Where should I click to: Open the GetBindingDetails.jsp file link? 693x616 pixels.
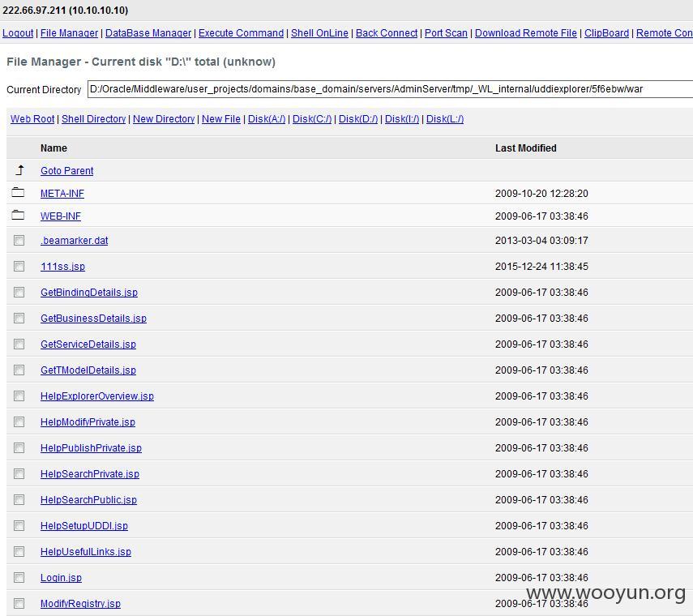tap(89, 293)
